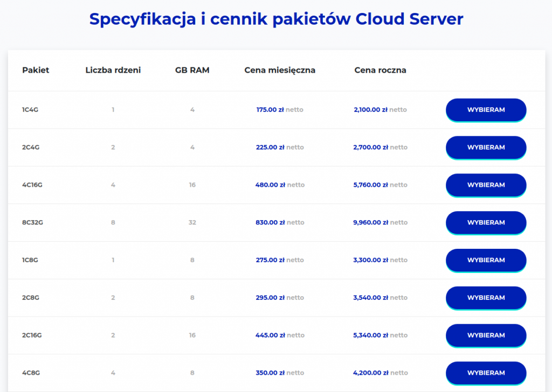Click WYBIERAM in the 8C32G row
Image resolution: width=552 pixels, height=392 pixels.
pyautogui.click(x=486, y=222)
